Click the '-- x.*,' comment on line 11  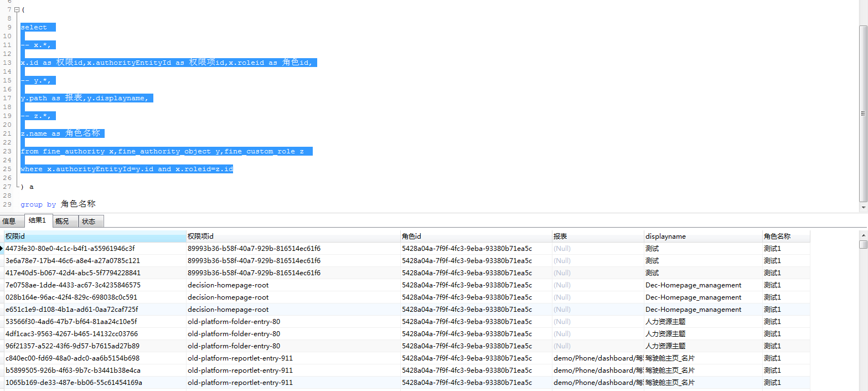click(x=36, y=45)
